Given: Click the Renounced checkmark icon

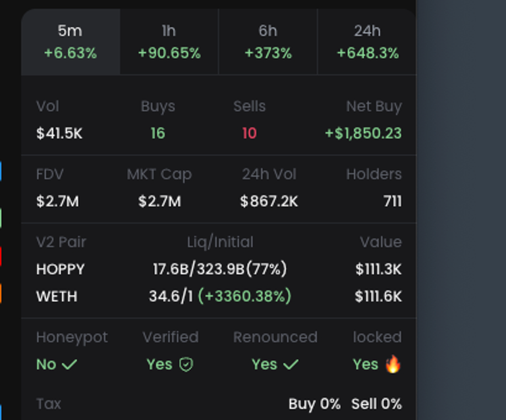Looking at the screenshot, I should point(291,364).
